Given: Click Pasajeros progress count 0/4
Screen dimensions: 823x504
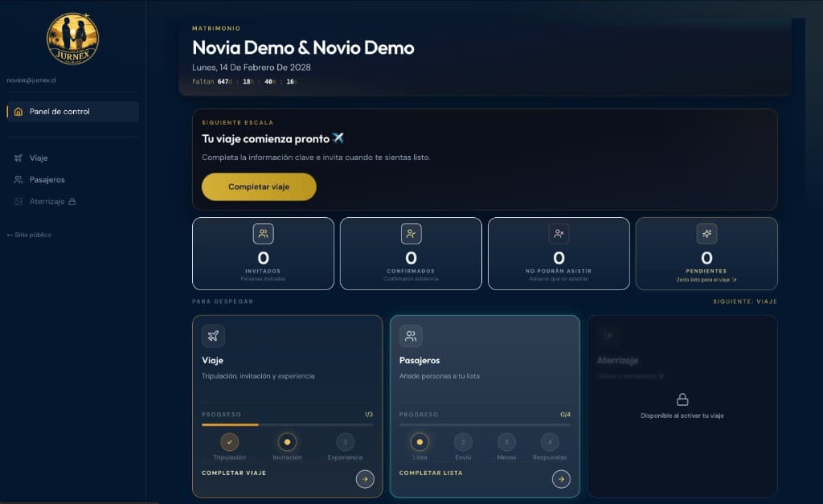Looking at the screenshot, I should pos(565,415).
